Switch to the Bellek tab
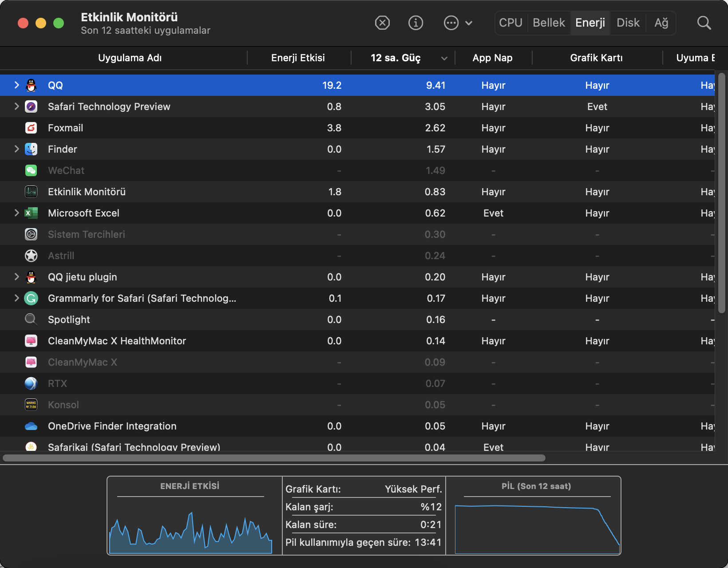 tap(549, 23)
